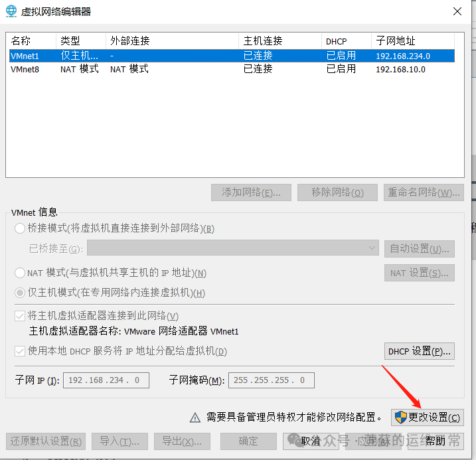This screenshot has width=476, height=460.
Task: Click 导入(T)... button
Action: pyautogui.click(x=119, y=441)
